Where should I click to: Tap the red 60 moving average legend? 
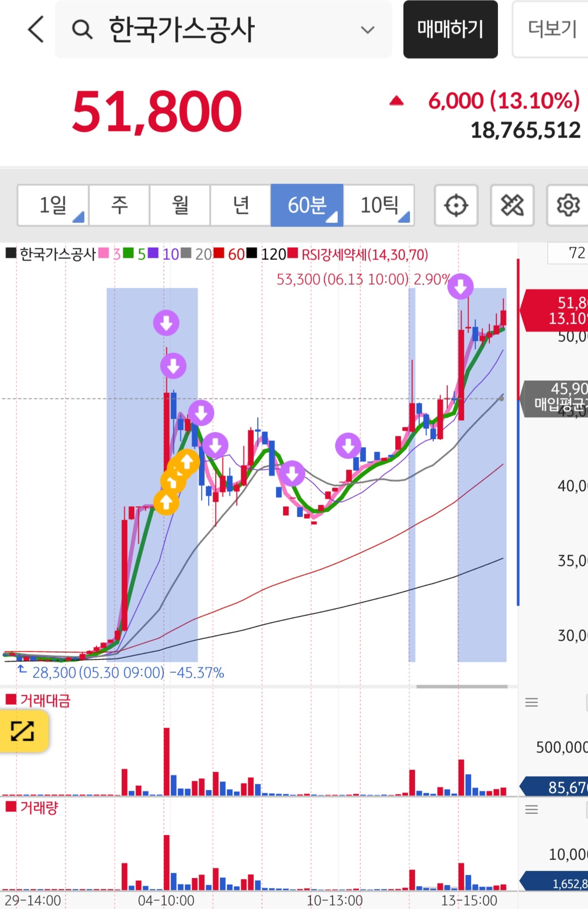click(229, 254)
